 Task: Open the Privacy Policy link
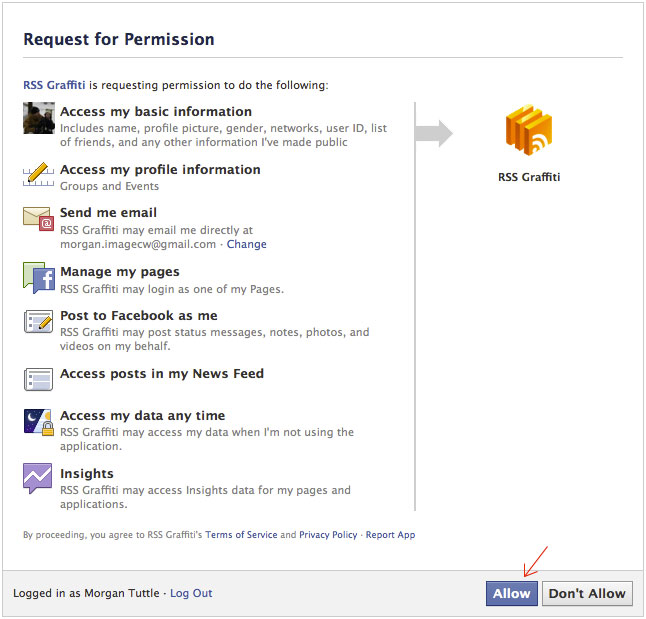(328, 535)
